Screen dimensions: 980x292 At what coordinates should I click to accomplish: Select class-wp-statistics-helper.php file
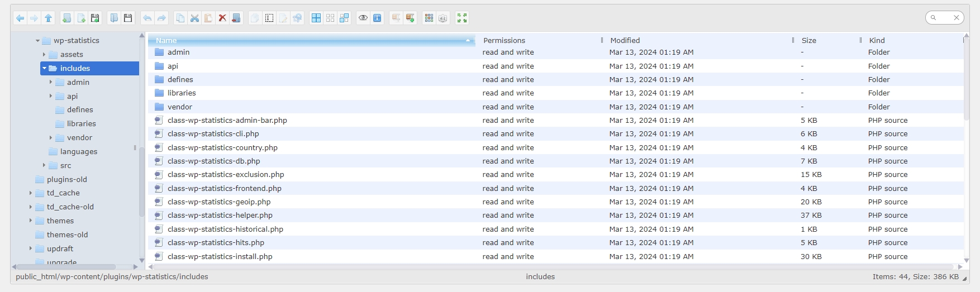tap(556, 216)
